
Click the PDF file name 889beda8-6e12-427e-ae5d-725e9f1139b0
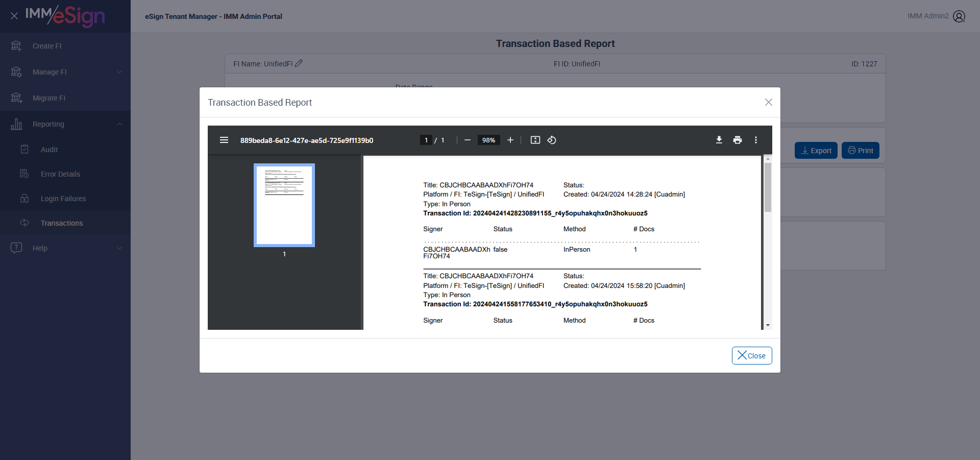click(307, 140)
